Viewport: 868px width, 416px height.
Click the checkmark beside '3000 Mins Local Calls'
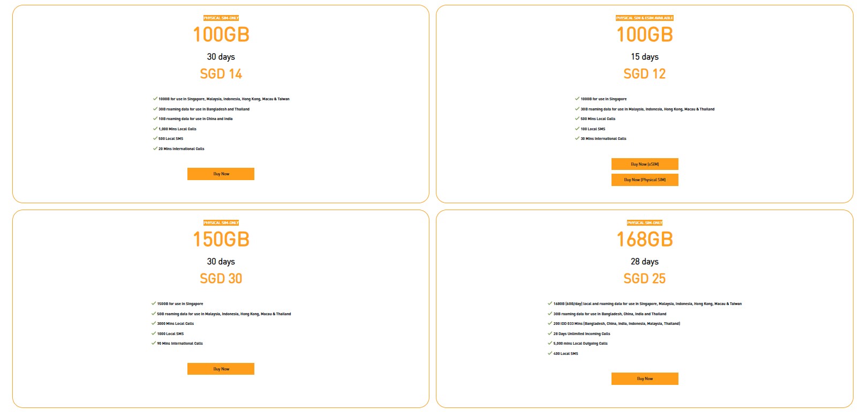click(153, 323)
